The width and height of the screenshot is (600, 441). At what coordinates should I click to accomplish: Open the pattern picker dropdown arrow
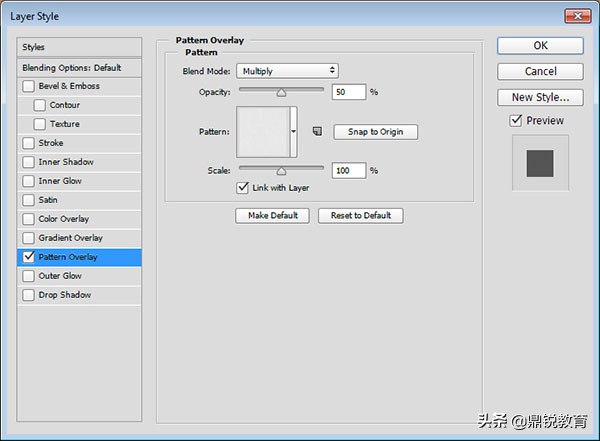click(293, 132)
